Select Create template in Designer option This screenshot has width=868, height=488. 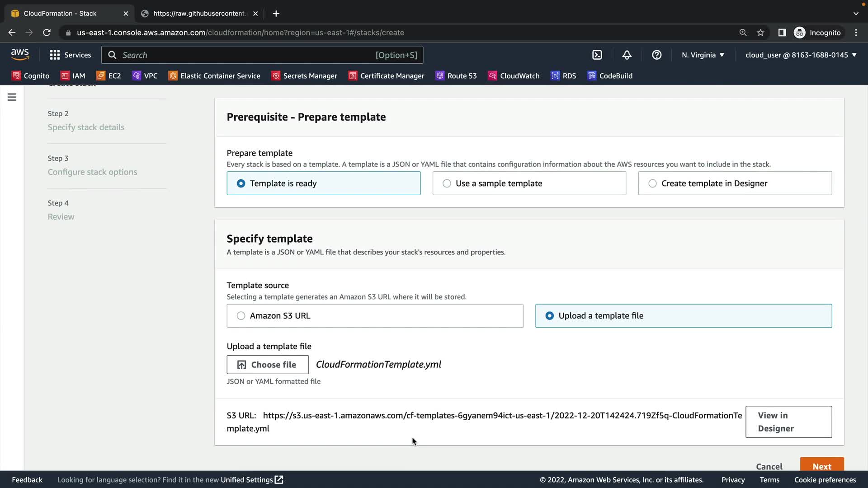(735, 183)
